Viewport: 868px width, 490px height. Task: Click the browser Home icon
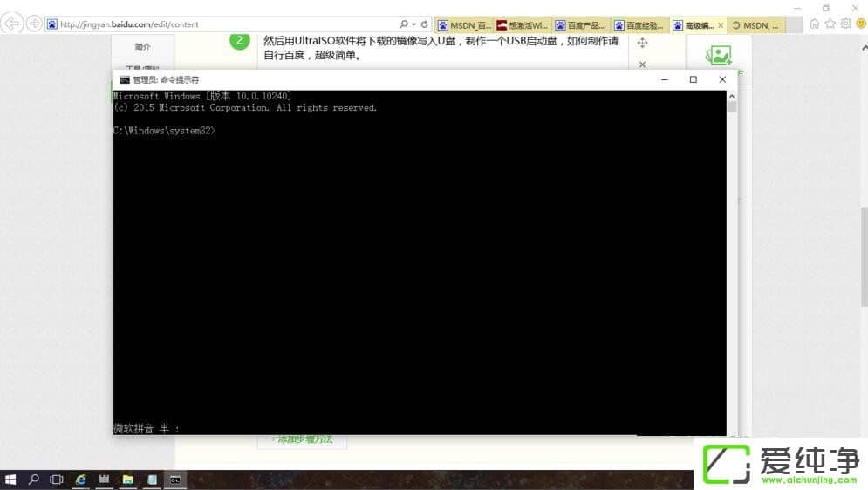[x=814, y=24]
